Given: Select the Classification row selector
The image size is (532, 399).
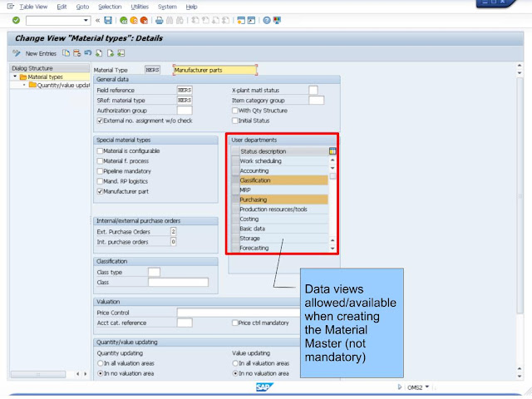Looking at the screenshot, I should (x=235, y=180).
